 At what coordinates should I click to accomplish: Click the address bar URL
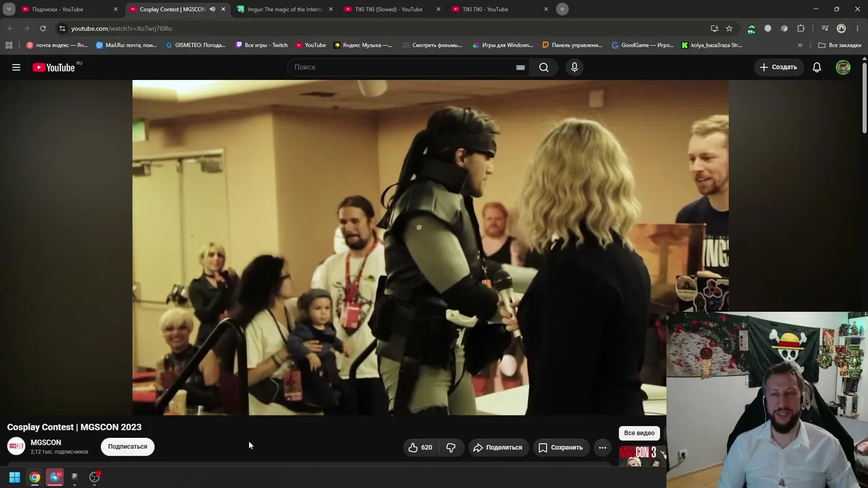(x=121, y=28)
